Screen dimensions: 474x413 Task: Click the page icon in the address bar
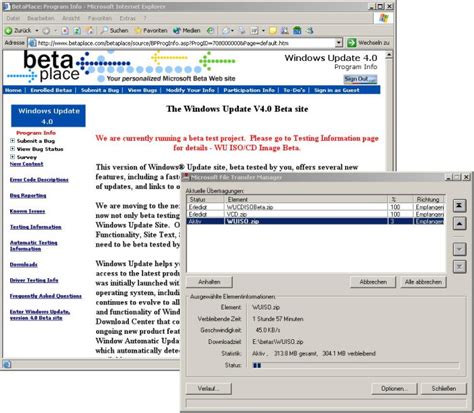point(32,43)
